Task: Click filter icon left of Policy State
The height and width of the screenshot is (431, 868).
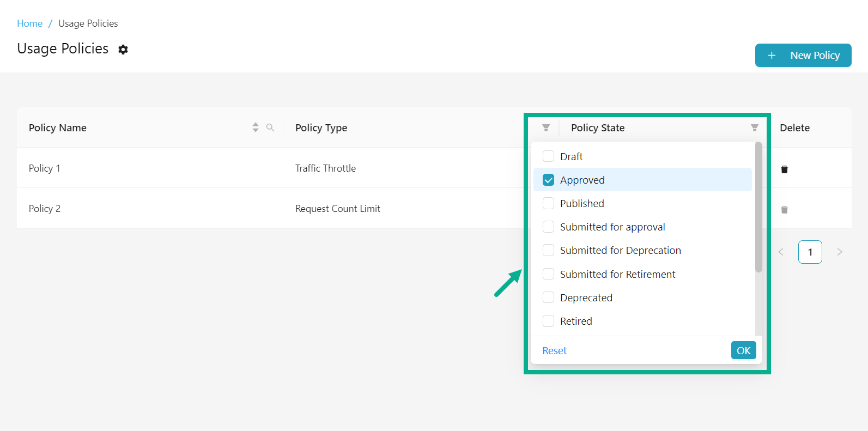Action: point(546,128)
